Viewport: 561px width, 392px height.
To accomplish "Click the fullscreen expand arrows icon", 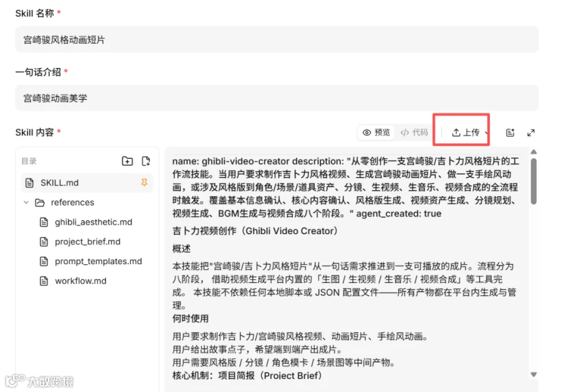I will 531,133.
